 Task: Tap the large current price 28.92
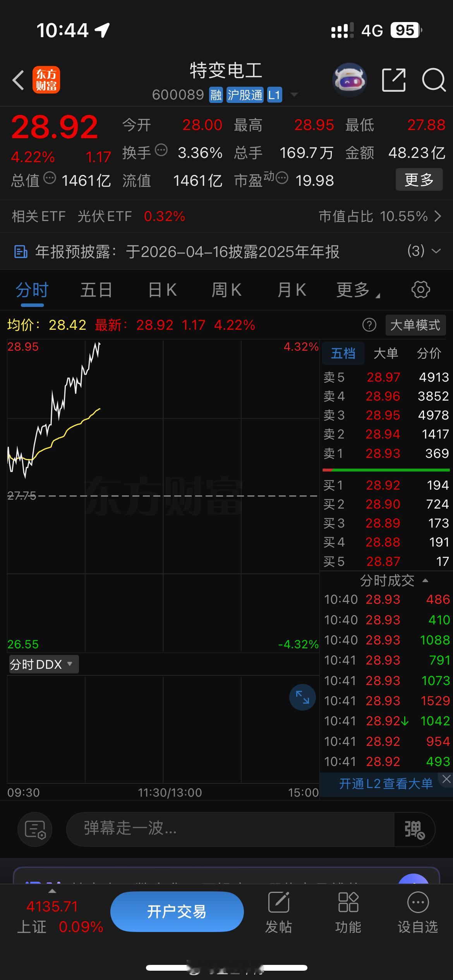point(55,127)
